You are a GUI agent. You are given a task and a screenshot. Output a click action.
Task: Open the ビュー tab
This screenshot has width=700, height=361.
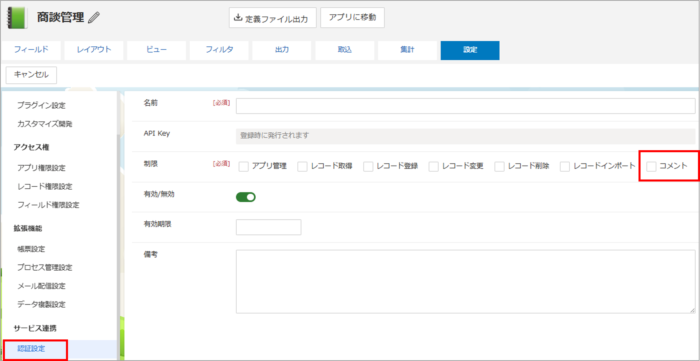156,50
